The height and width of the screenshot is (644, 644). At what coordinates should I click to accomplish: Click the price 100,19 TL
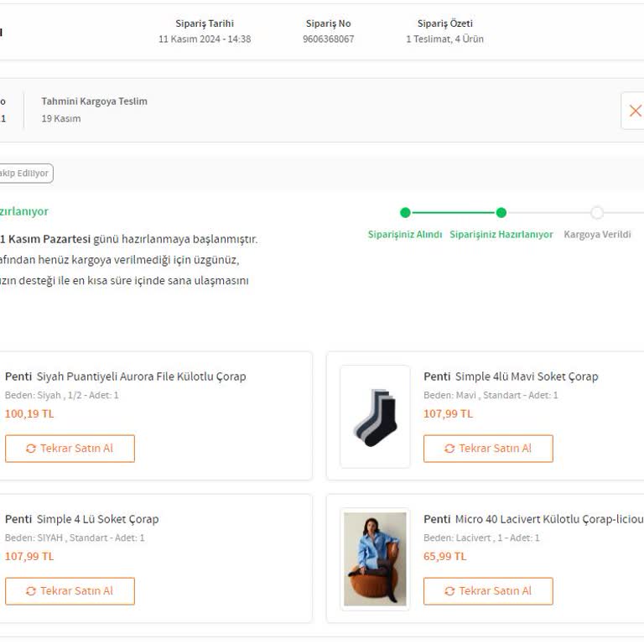(29, 413)
